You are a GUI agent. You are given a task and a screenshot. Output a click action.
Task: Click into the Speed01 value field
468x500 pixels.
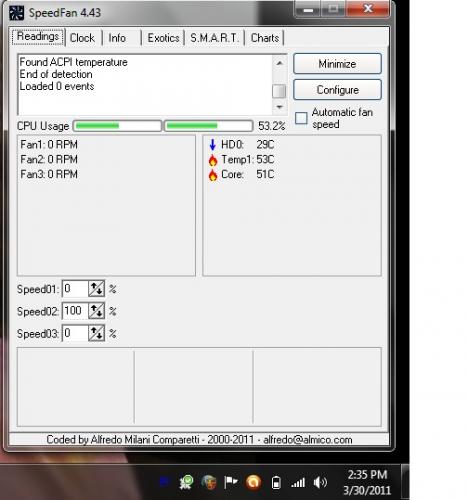coord(75,289)
